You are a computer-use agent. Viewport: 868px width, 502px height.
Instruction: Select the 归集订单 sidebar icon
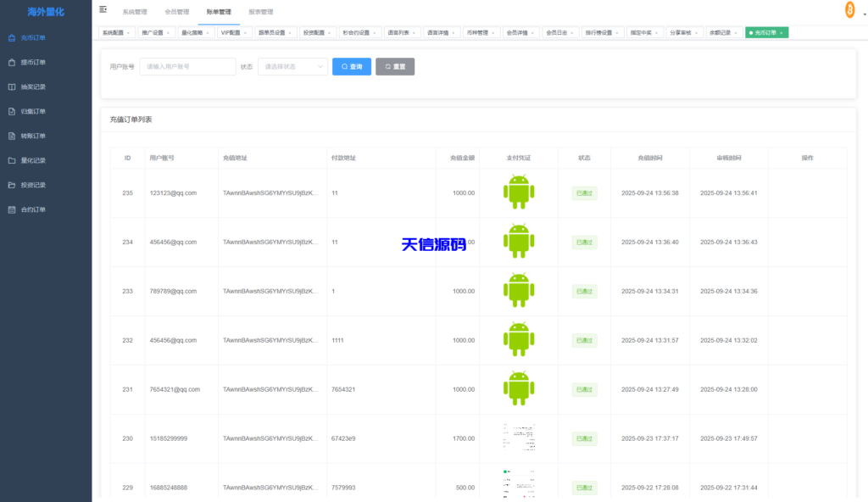click(x=10, y=110)
